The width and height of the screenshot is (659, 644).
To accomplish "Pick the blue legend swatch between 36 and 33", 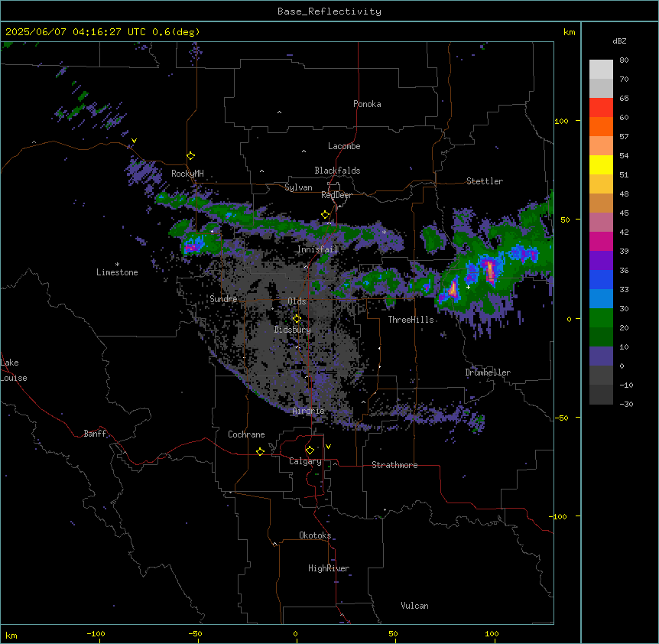I will [601, 280].
